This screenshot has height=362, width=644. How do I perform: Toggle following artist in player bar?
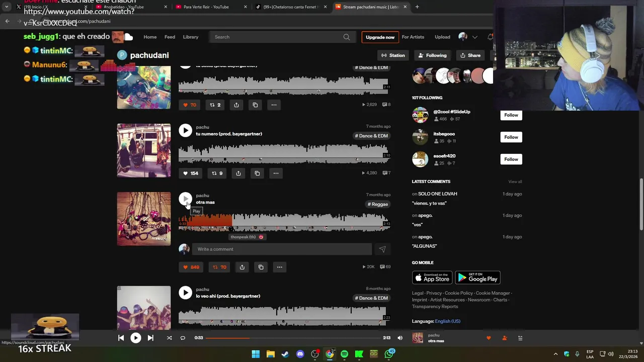[x=505, y=338]
